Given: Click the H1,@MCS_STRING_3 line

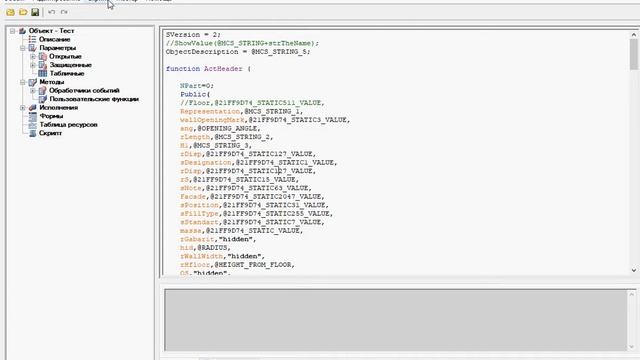Looking at the screenshot, I should tap(216, 146).
